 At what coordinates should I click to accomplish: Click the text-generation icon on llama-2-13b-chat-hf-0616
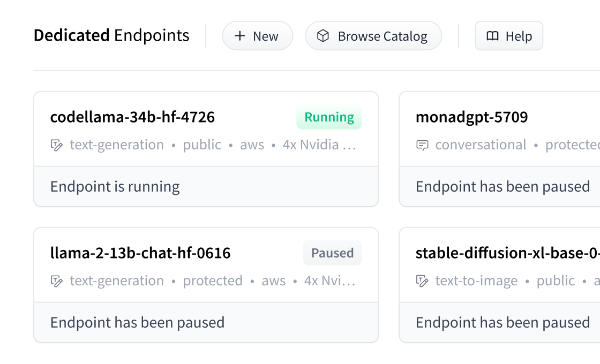point(57,280)
